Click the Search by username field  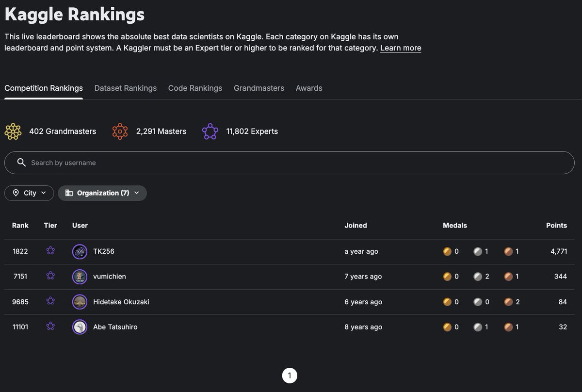(x=290, y=163)
